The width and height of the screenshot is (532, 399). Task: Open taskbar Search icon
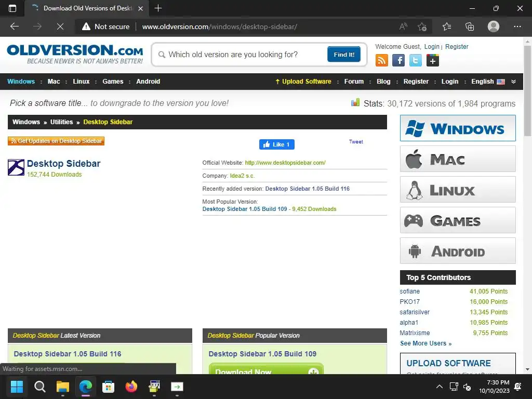39,387
